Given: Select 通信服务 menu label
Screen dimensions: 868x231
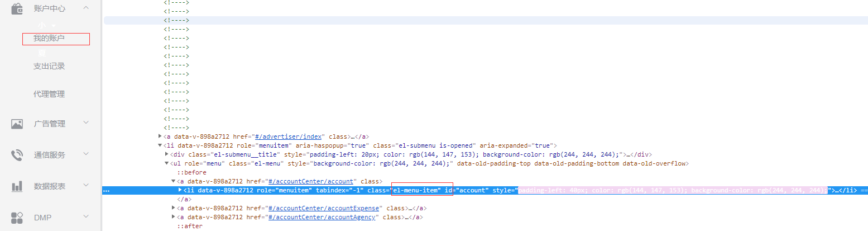Looking at the screenshot, I should tap(50, 155).
